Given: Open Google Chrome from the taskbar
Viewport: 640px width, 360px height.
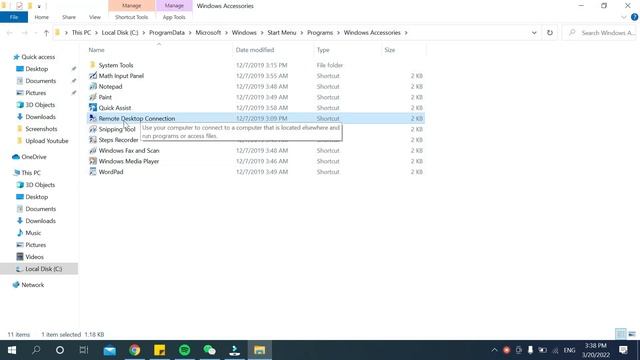Looking at the screenshot, I should (135, 350).
